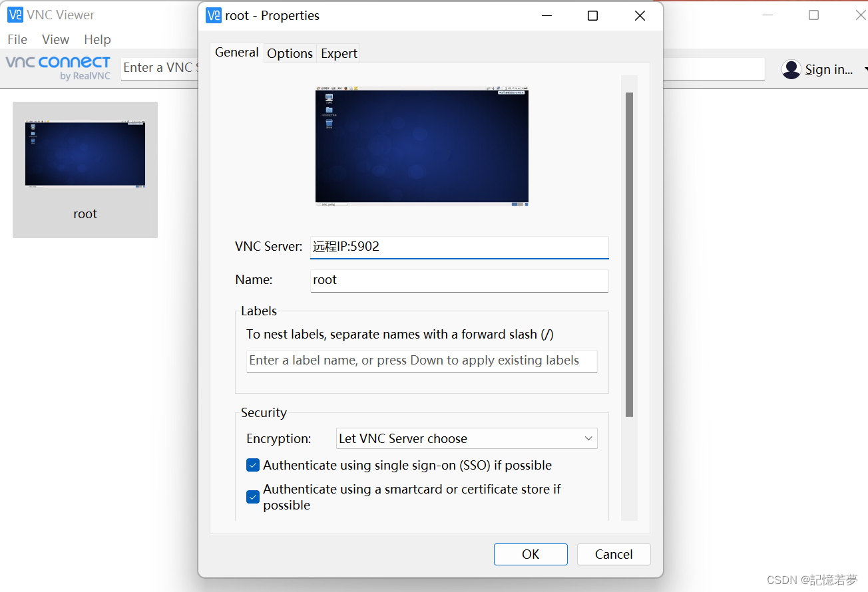Disable single sign-on authentication
This screenshot has width=868, height=592.
pos(253,465)
